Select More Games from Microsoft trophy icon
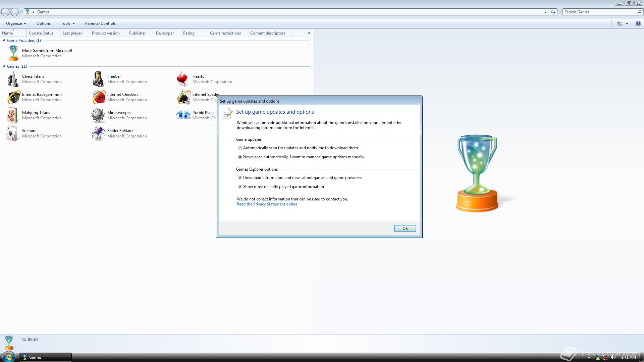Screen dimensions: 644x362 click(13, 53)
